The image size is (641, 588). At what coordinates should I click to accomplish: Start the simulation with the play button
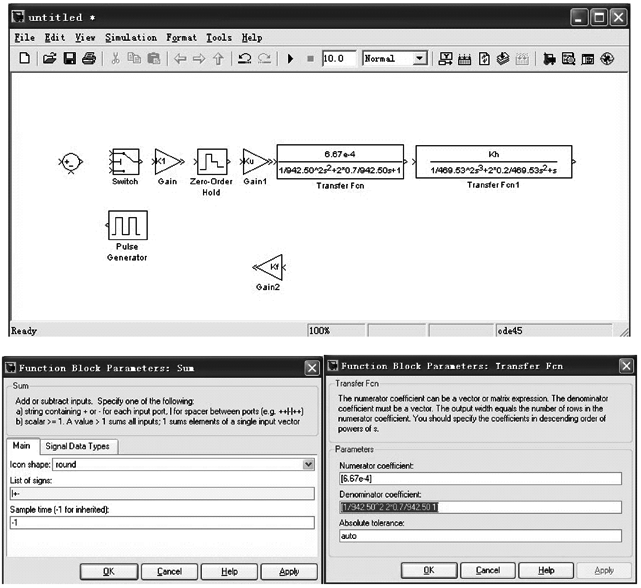tap(290, 60)
